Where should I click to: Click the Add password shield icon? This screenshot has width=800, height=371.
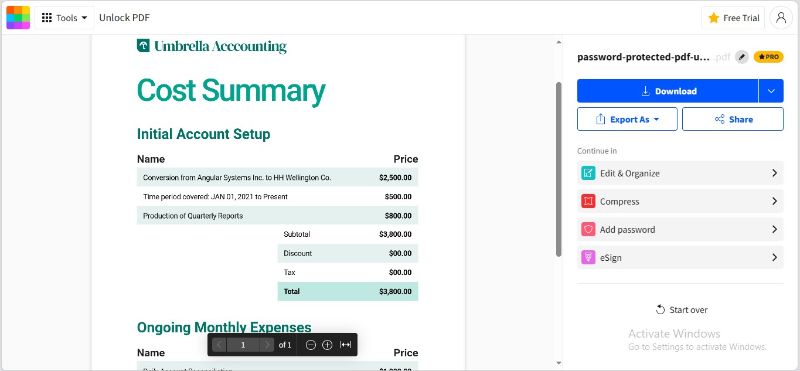coord(588,229)
